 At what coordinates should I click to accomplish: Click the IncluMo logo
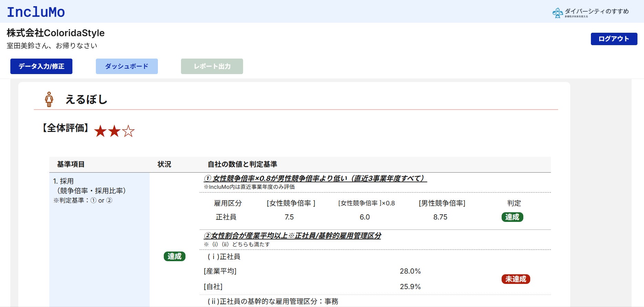click(36, 12)
